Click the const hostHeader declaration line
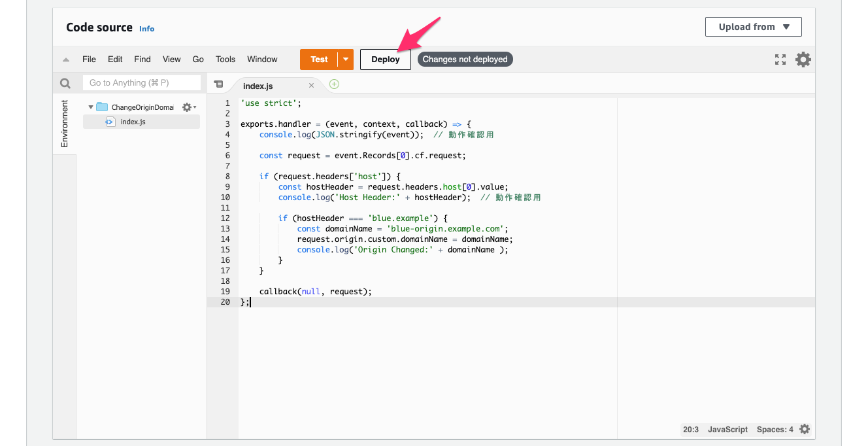This screenshot has height=446, width=868. point(393,187)
